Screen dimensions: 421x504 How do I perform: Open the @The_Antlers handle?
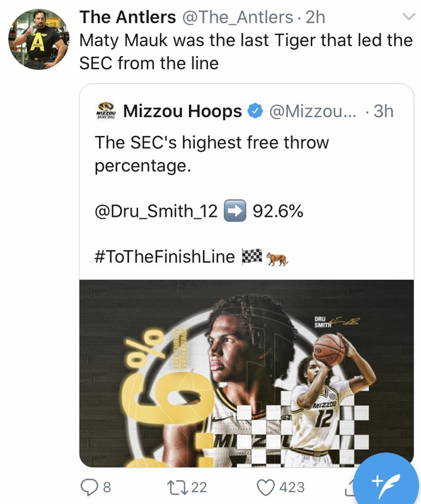pos(238,18)
